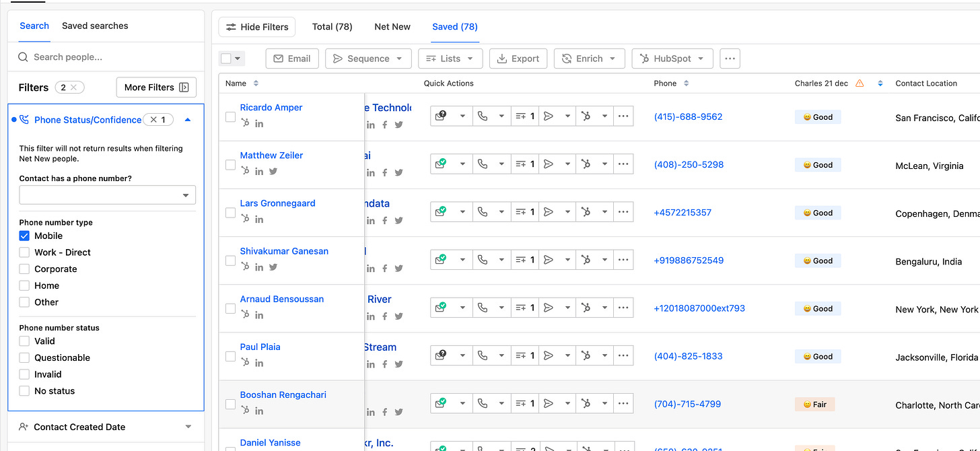The height and width of the screenshot is (451, 980).
Task: Uncheck Mobile phone number type
Action: (24, 236)
